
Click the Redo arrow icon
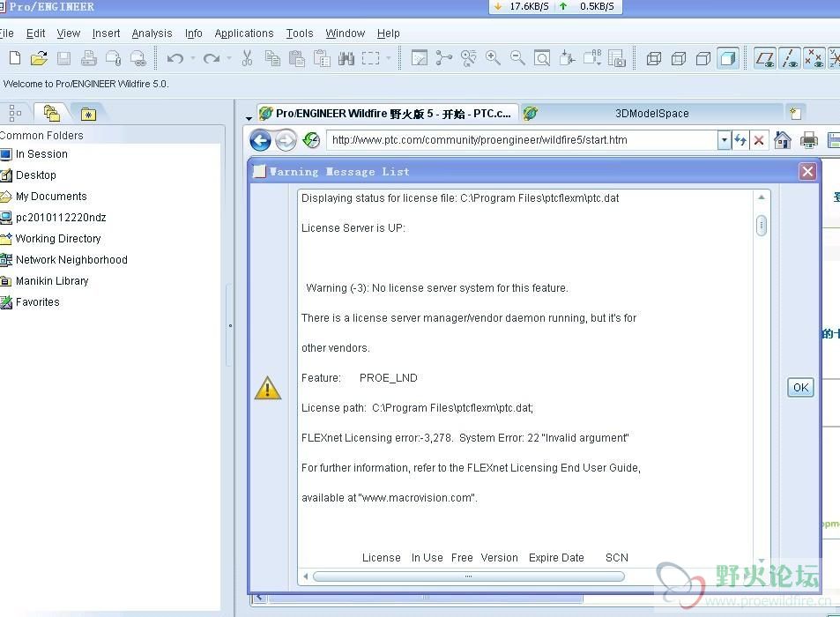coord(211,58)
